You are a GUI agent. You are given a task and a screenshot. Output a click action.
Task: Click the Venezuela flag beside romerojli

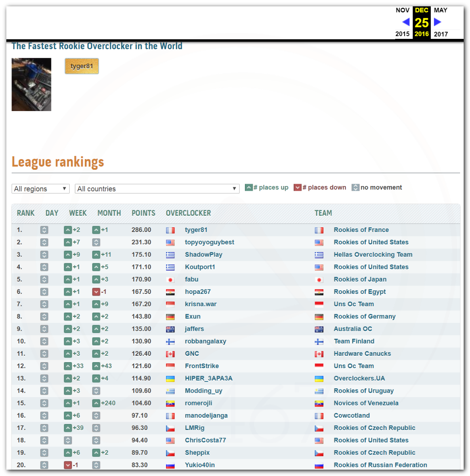pos(170,403)
